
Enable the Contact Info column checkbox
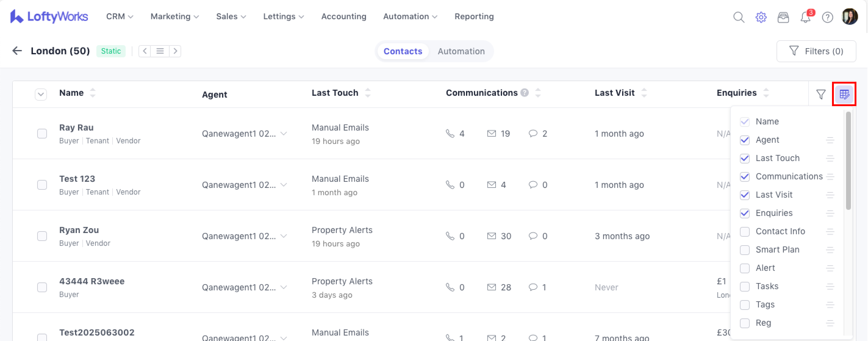tap(745, 232)
